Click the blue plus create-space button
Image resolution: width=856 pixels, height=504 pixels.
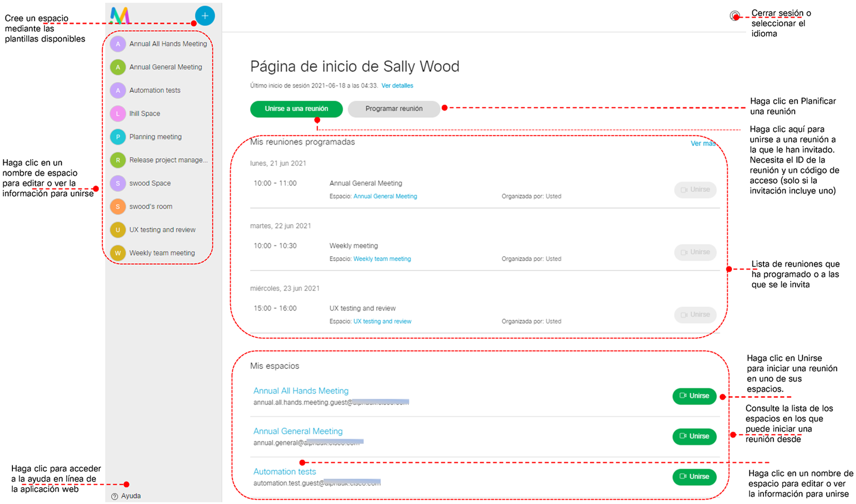tap(205, 16)
